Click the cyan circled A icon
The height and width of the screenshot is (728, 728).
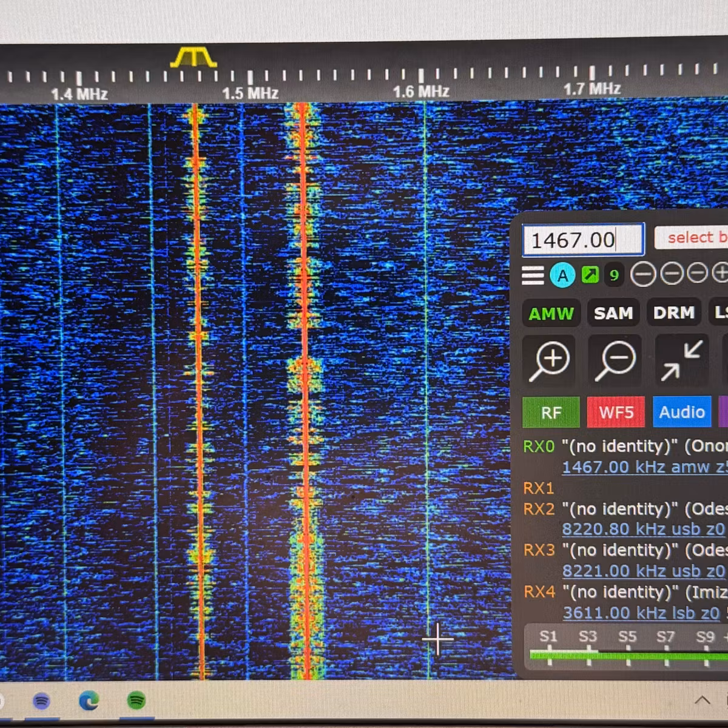coord(562,275)
